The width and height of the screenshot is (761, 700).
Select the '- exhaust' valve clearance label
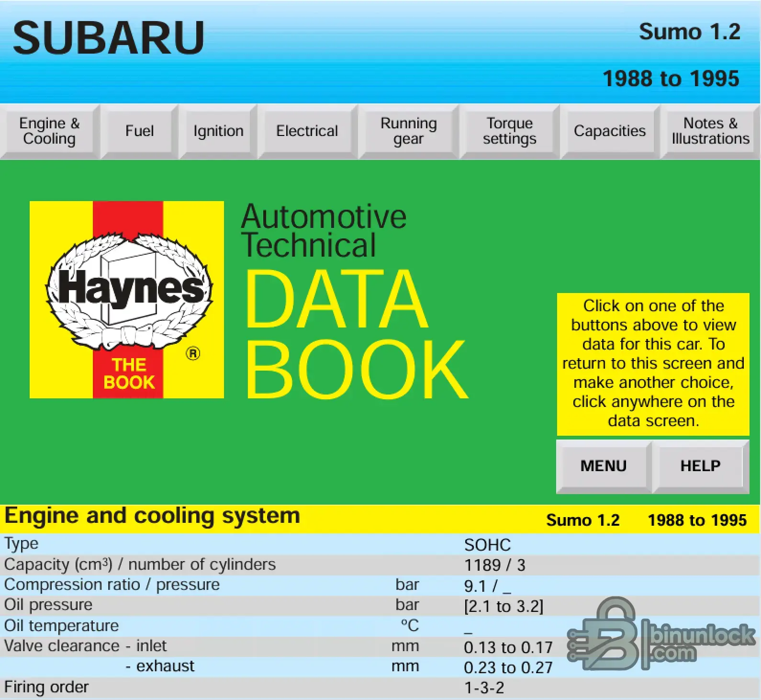pyautogui.click(x=160, y=666)
